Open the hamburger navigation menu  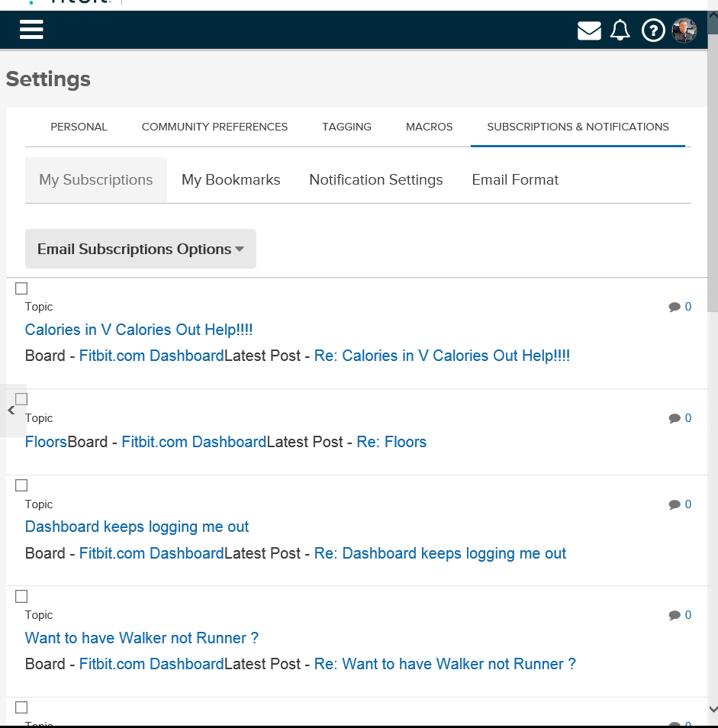click(31, 30)
